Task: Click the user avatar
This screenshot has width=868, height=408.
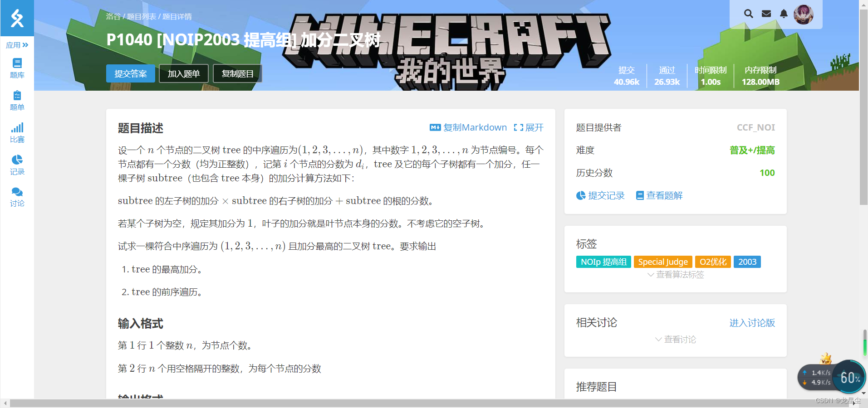Action: [803, 15]
